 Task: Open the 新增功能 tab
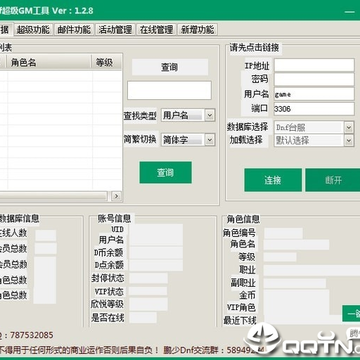tap(197, 30)
